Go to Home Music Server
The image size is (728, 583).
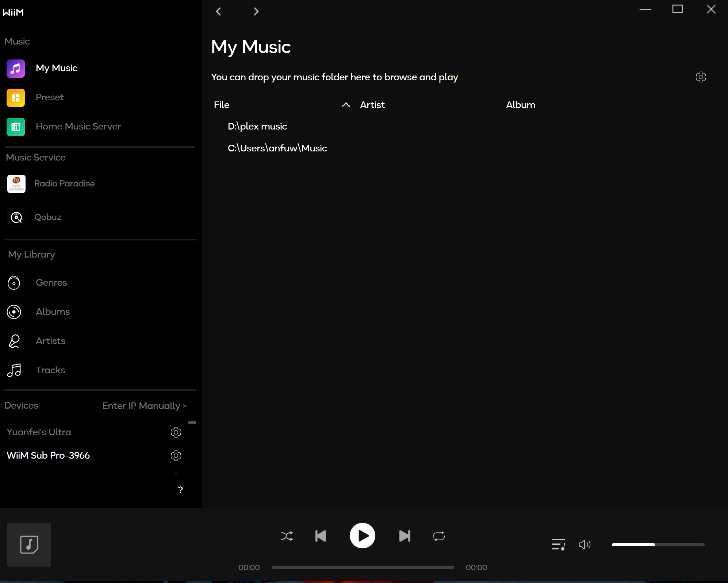[x=78, y=127]
